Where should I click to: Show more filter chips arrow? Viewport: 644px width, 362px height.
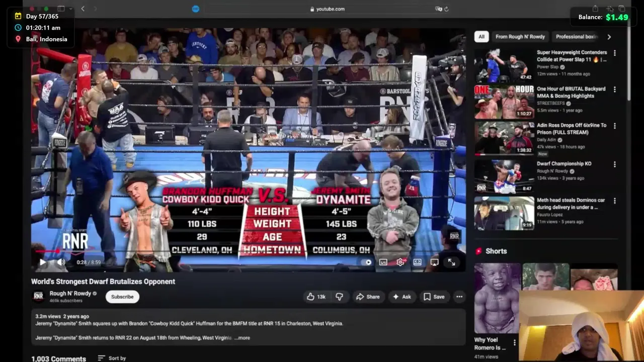coord(609,37)
